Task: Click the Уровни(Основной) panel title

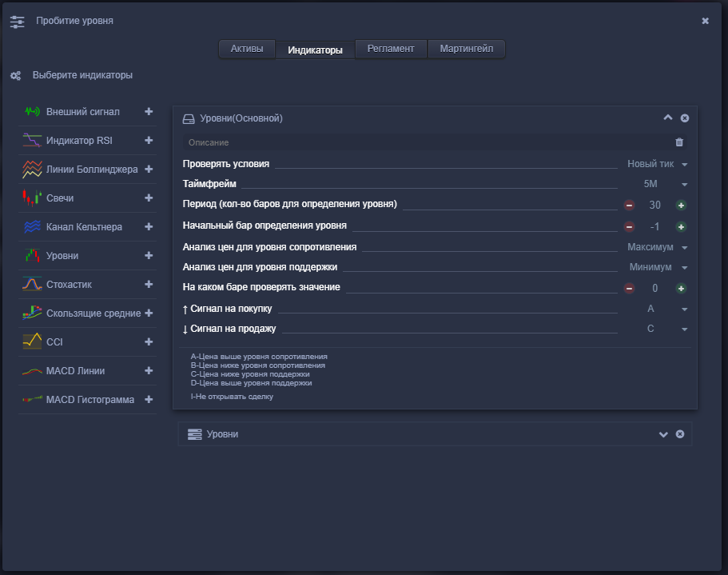Action: click(x=241, y=118)
